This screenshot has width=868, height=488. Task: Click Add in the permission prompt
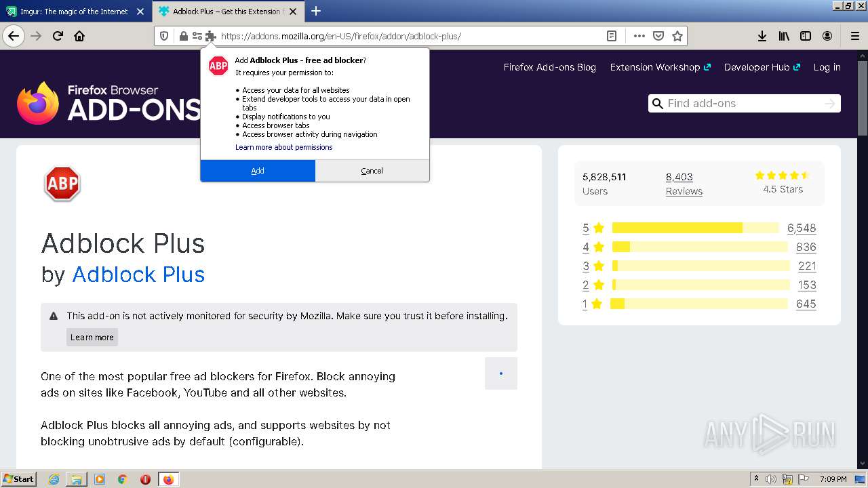point(258,171)
